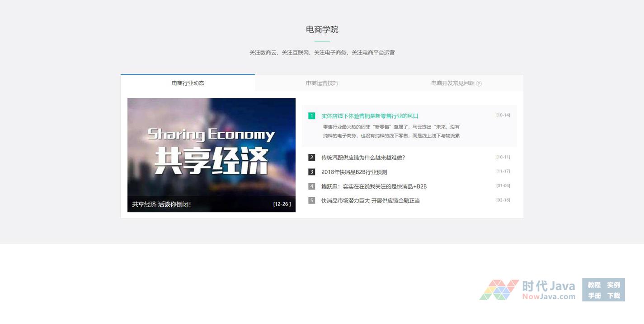Screen dimensions: 644x324
Task: Open article 快消品市场潜力巨大 开展供应链金融正当
Action: [x=370, y=200]
